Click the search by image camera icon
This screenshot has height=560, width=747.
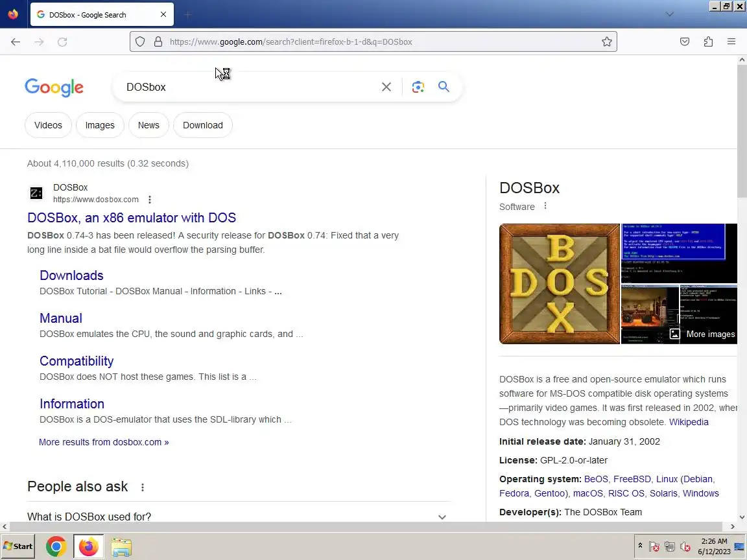click(x=418, y=87)
